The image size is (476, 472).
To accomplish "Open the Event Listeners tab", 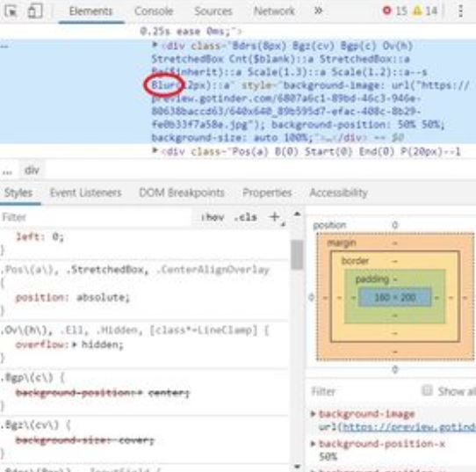I will coord(85,192).
